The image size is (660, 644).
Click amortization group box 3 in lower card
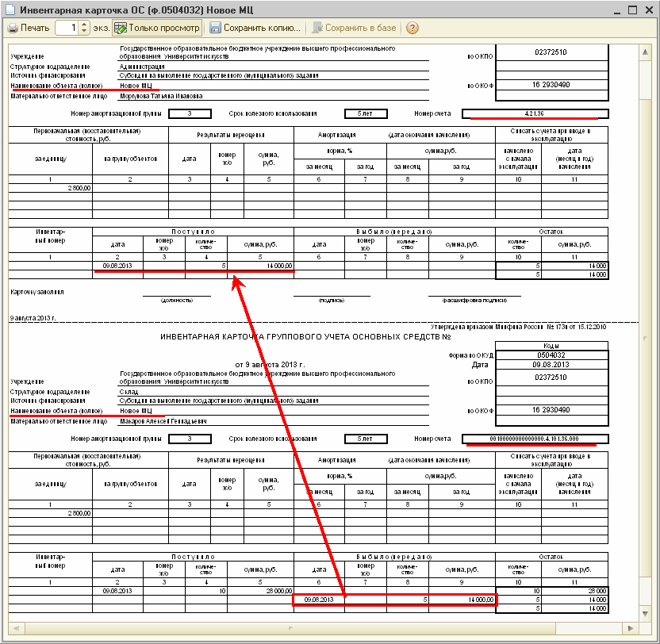coord(190,439)
